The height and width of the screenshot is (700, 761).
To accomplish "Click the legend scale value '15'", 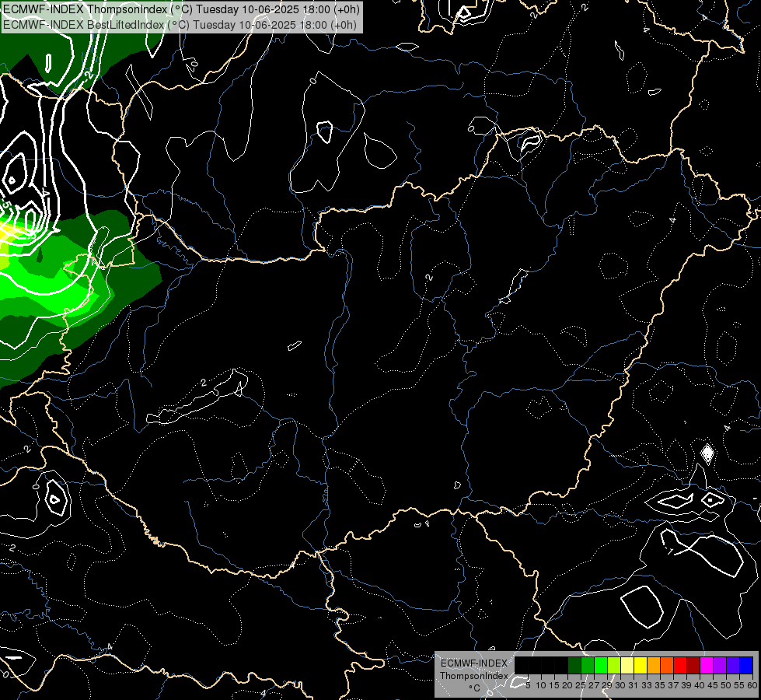I will [x=554, y=685].
